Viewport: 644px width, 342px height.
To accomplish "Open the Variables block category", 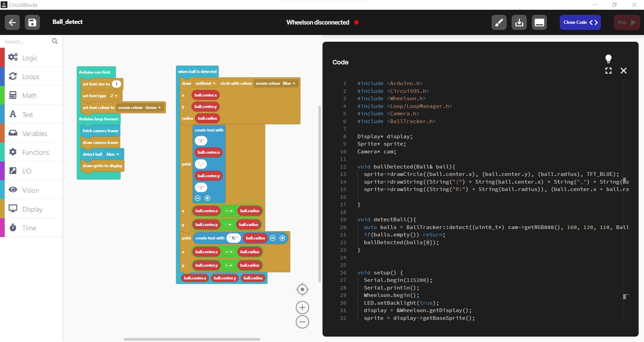I will (x=34, y=133).
